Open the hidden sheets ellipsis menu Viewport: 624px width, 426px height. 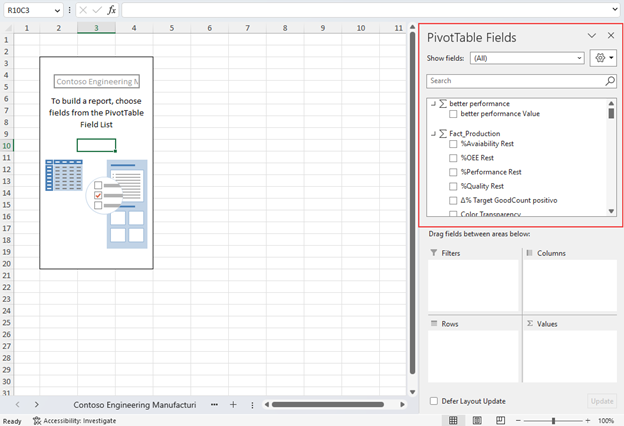[214, 405]
